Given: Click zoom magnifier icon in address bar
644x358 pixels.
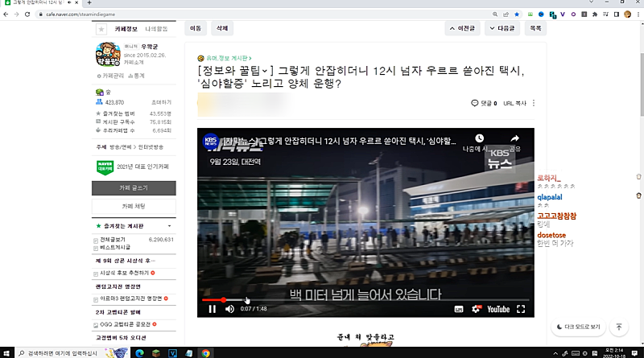Looking at the screenshot, I should 495,14.
